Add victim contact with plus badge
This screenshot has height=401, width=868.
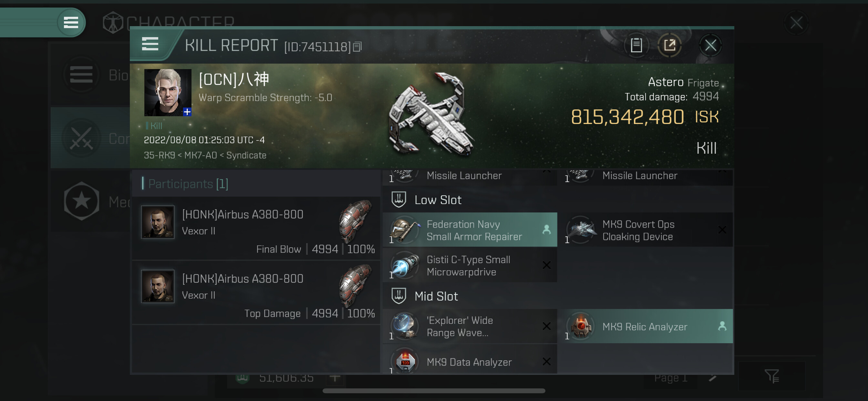187,112
